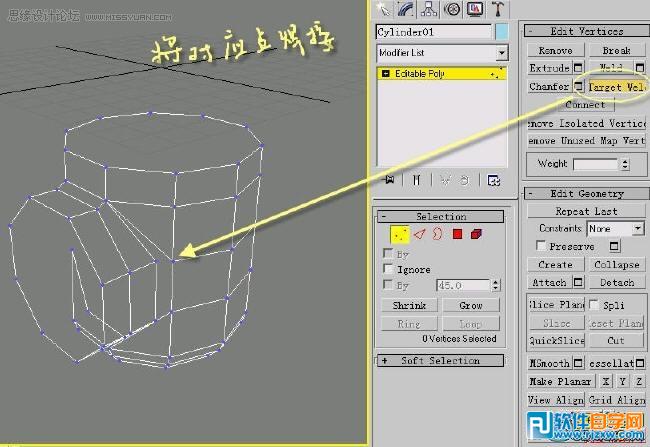This screenshot has height=447, width=650.
Task: Click the Chamfer button
Action: (x=550, y=87)
